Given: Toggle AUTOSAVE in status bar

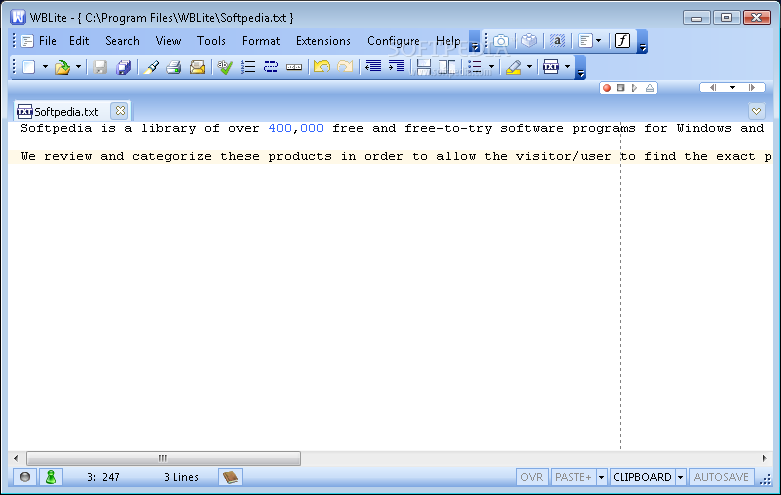Looking at the screenshot, I should 721,477.
